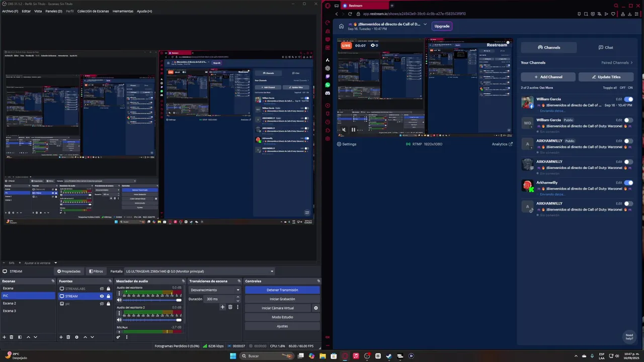644x362 pixels.
Task: Enable ARKHAMWILLY Public channel toggle
Action: (x=628, y=141)
